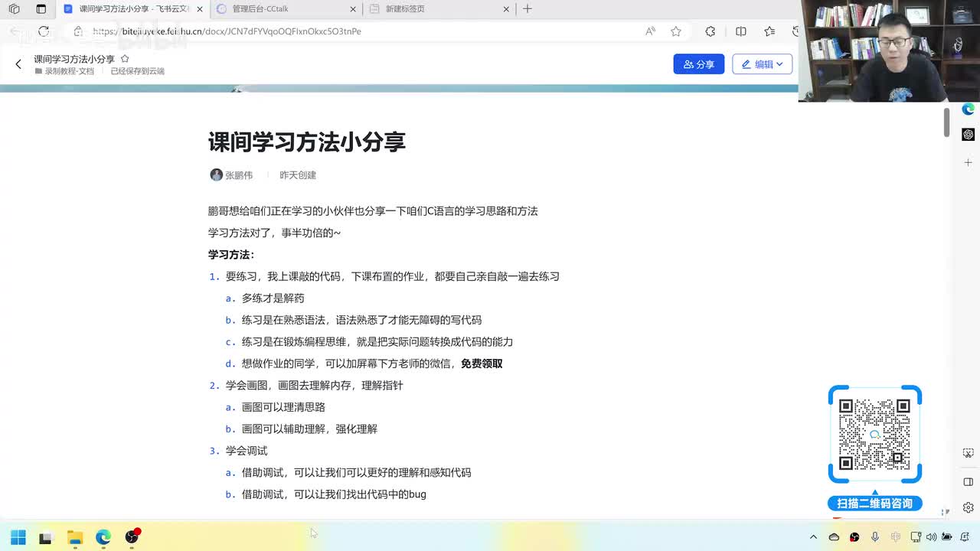The image size is (980, 551).
Task: Click the 扫描二维码咨询 banner
Action: (x=874, y=504)
